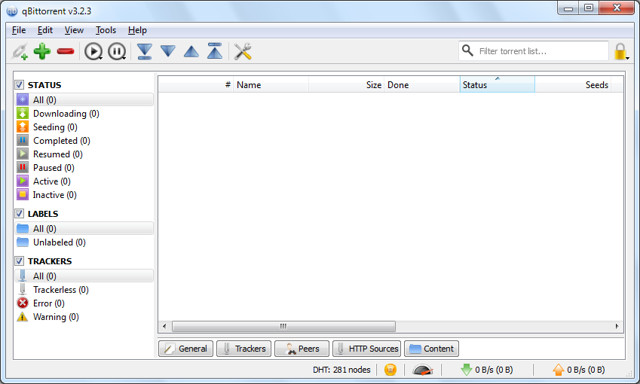Image resolution: width=640 pixels, height=384 pixels.
Task: Select the Trackerless (0) filter
Action: 84,289
